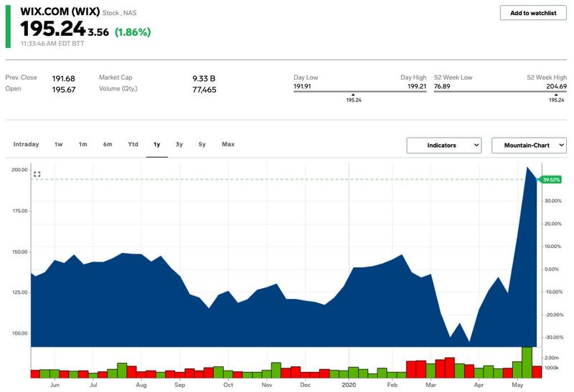
Task: Switch to the 1w time range
Action: coord(59,145)
